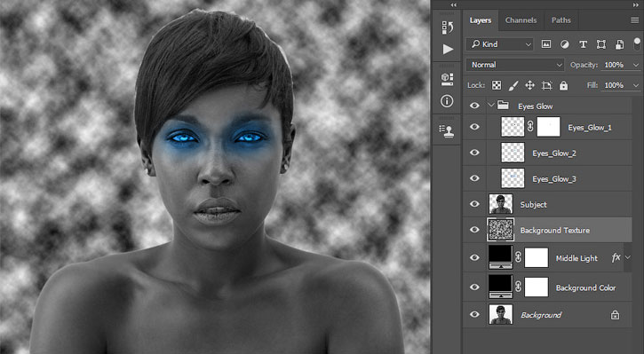Lock transparent pixels icon

click(x=497, y=85)
